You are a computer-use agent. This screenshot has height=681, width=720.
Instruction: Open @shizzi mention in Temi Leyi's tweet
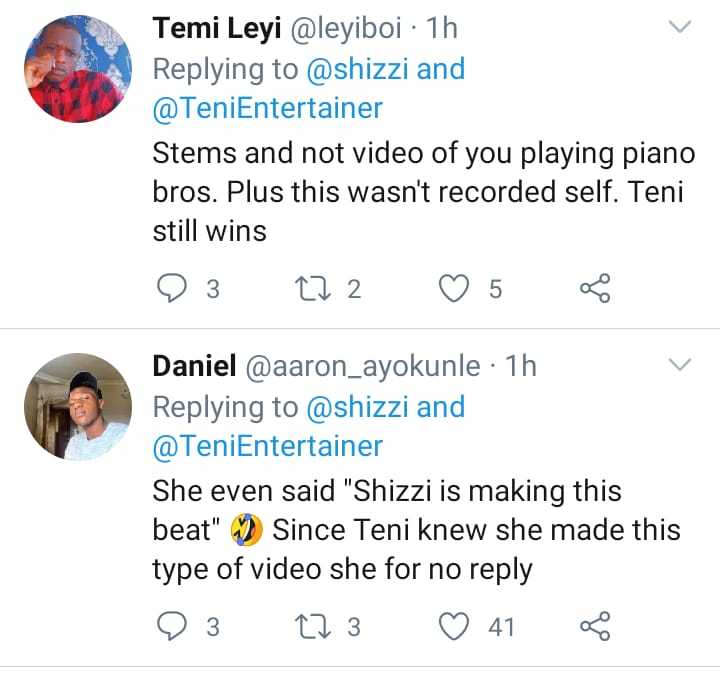pos(351,69)
